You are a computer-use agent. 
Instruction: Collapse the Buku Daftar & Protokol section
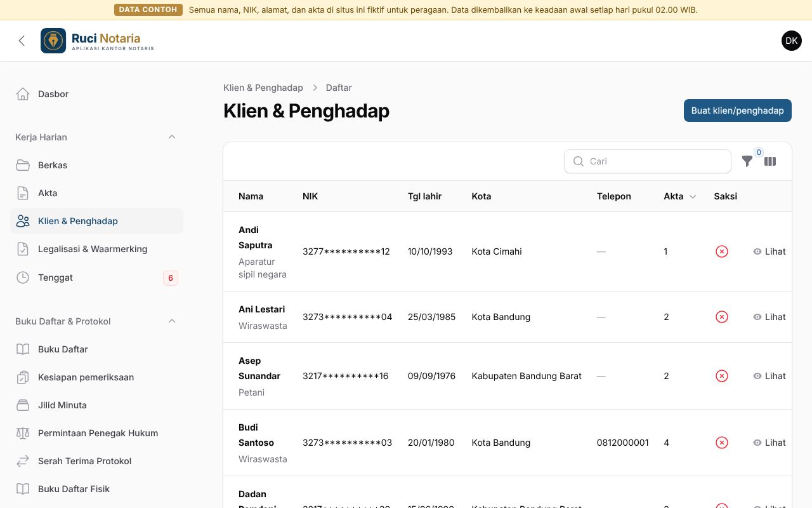[x=172, y=321]
